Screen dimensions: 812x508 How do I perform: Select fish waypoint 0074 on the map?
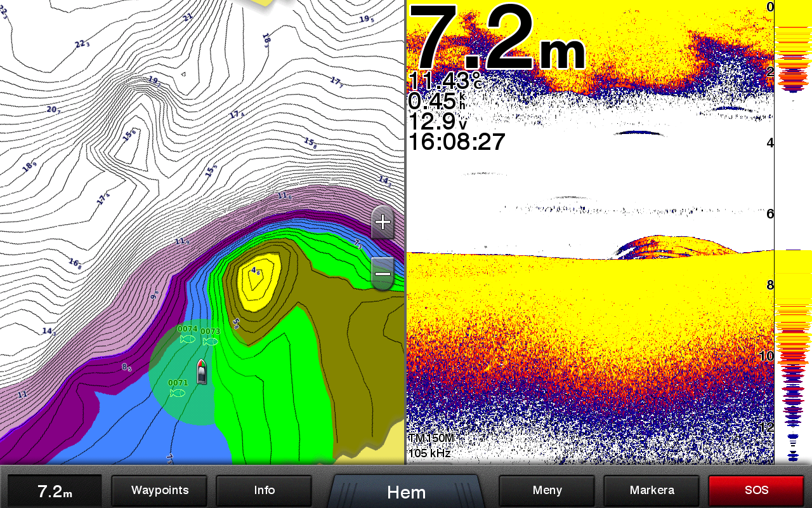[187, 338]
